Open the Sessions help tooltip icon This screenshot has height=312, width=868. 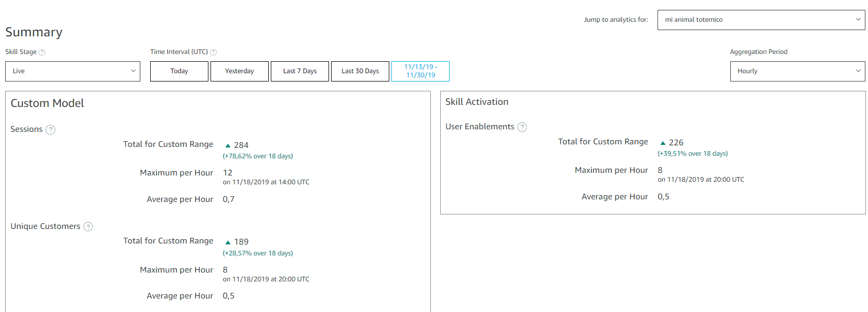point(50,130)
